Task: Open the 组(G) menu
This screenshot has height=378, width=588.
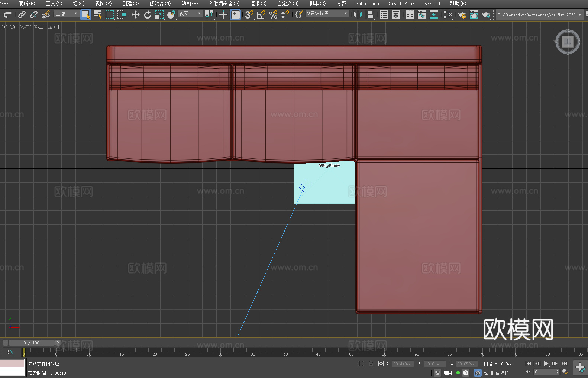Action: pos(79,3)
